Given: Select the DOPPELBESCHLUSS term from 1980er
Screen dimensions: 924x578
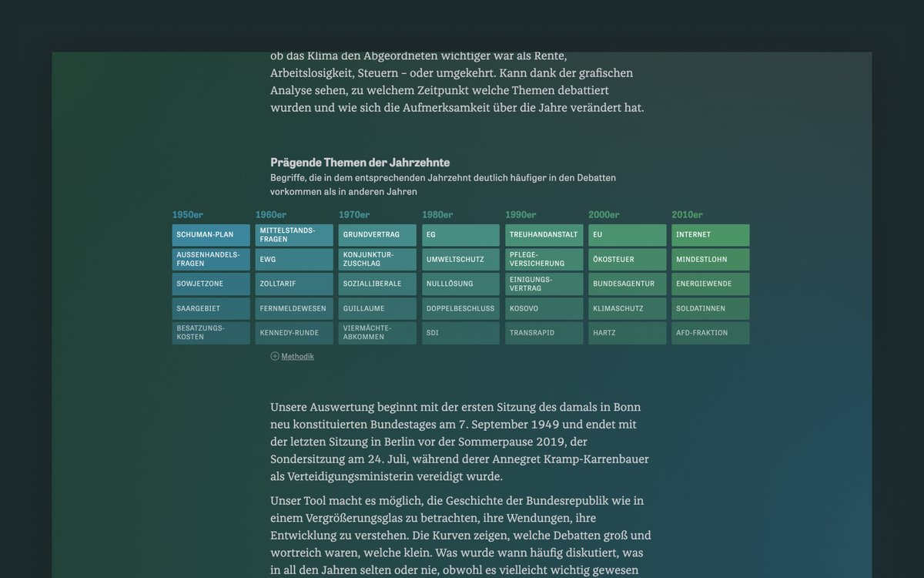Looking at the screenshot, I should point(460,308).
